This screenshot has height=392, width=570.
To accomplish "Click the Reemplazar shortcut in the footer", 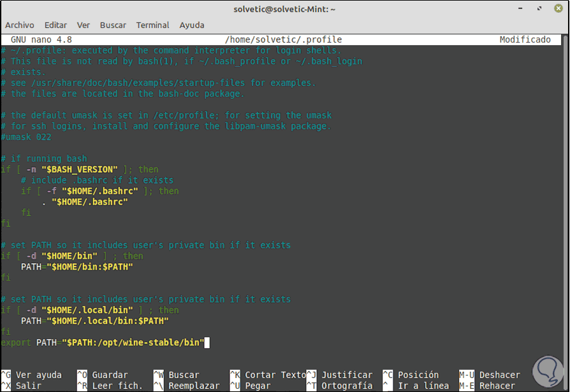I will point(194,386).
